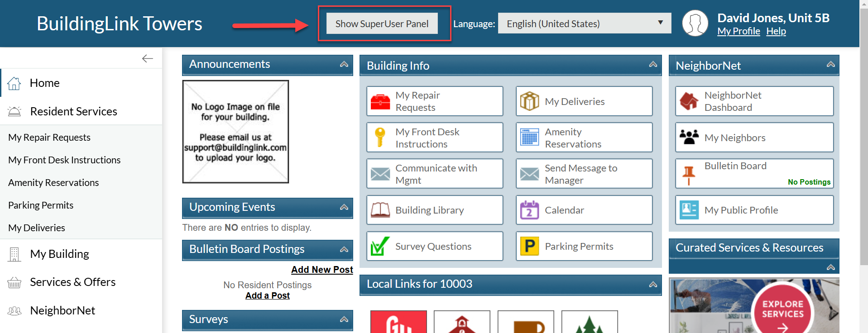Screen dimensions: 868x333
Task: Click the Communicate with Mgmt envelope icon
Action: 380,174
